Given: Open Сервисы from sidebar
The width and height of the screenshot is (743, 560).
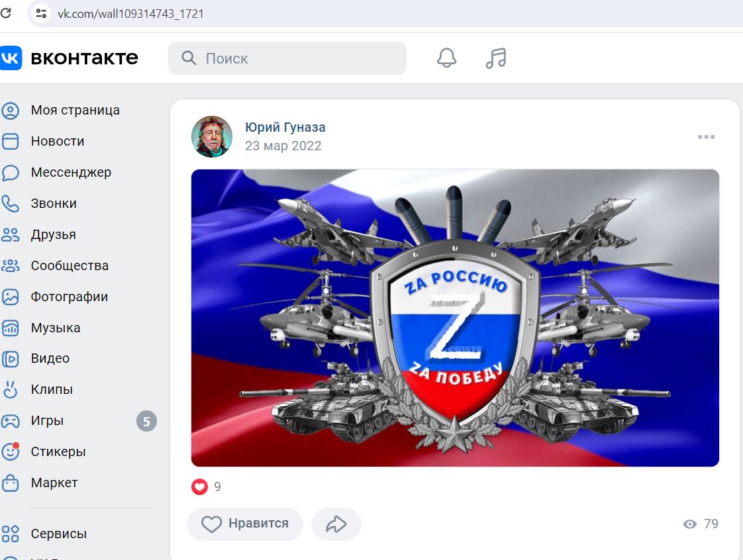Looking at the screenshot, I should (59, 534).
